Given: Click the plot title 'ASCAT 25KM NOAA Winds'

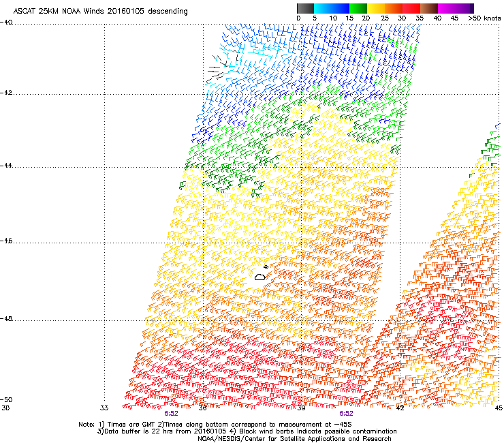Looking at the screenshot, I should (x=59, y=12).
